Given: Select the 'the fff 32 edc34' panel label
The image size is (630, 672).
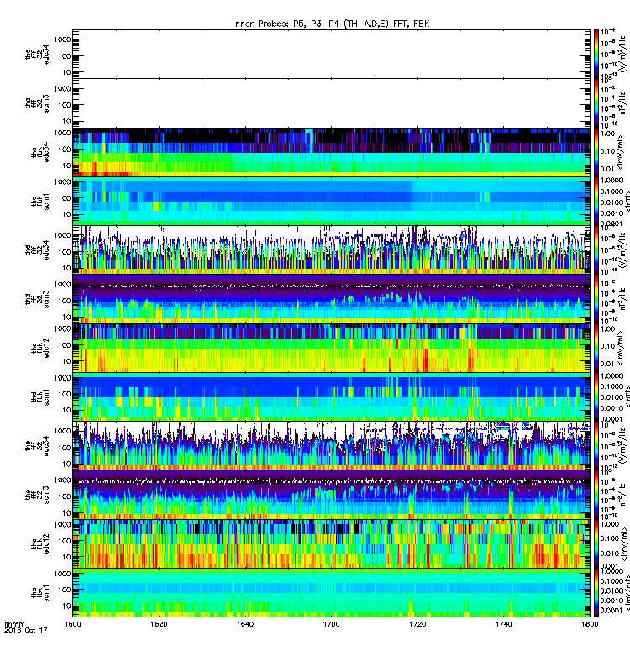Looking at the screenshot, I should (x=37, y=446).
